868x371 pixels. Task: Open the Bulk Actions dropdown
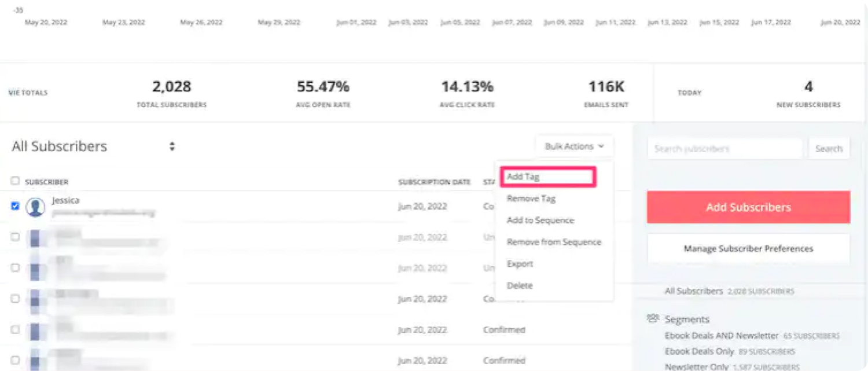[573, 146]
